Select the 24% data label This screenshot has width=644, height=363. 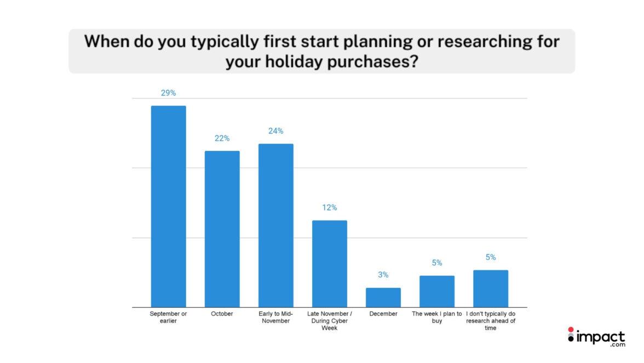pos(275,131)
